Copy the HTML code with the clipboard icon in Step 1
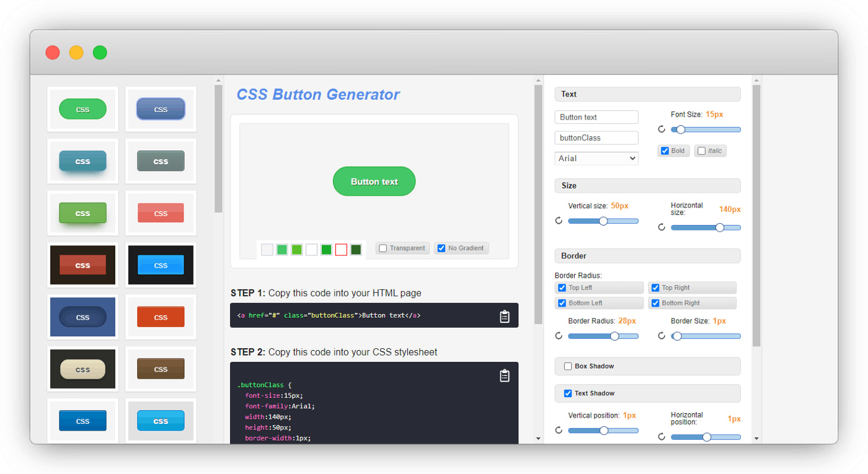This screenshot has height=474, width=868. 505,316
